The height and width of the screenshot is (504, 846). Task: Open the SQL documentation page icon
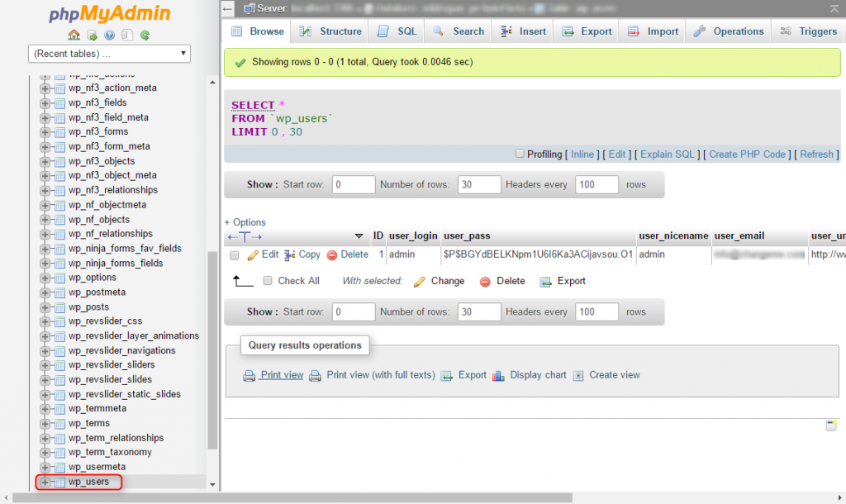coord(126,35)
